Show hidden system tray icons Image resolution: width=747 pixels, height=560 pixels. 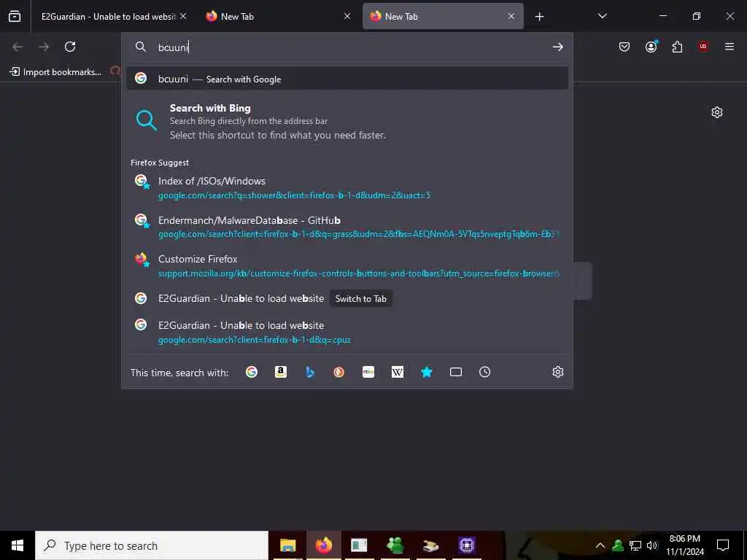coord(600,545)
